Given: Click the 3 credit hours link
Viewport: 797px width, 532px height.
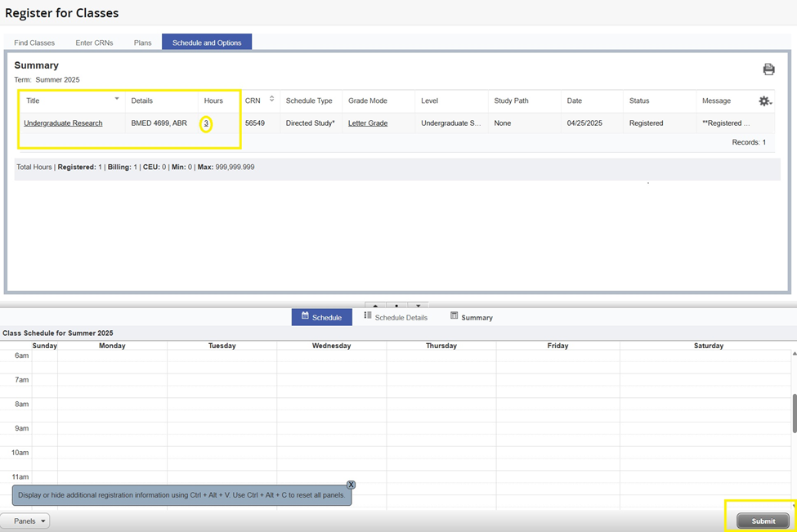Looking at the screenshot, I should [x=206, y=123].
